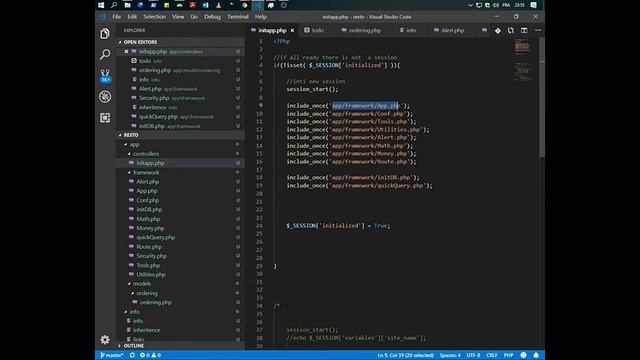This screenshot has height=360, width=640.
Task: Show hidden system tray icons
Action: (x=470, y=5)
